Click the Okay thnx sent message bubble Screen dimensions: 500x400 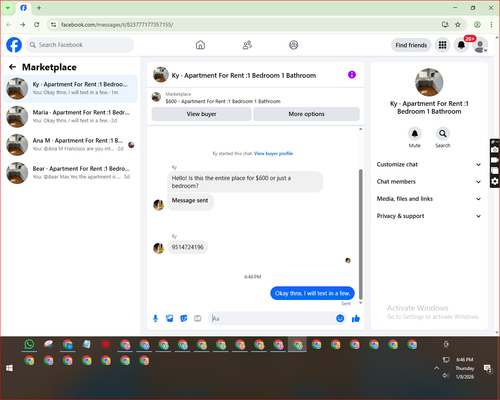(312, 293)
